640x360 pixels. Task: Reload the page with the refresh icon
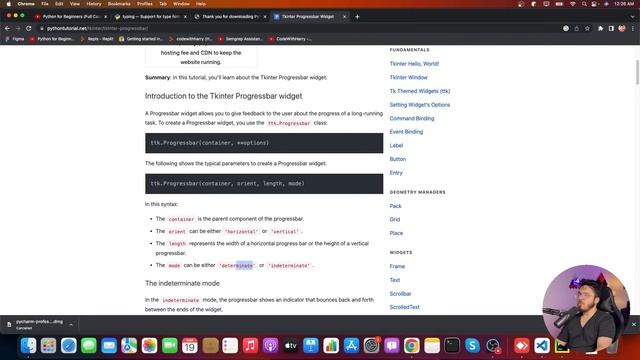click(29, 29)
